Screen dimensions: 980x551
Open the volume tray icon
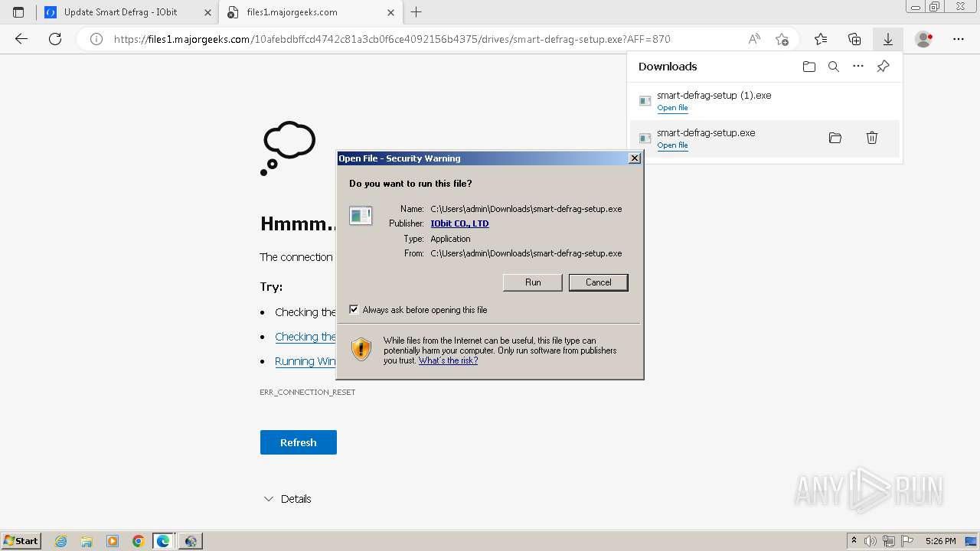pos(871,541)
